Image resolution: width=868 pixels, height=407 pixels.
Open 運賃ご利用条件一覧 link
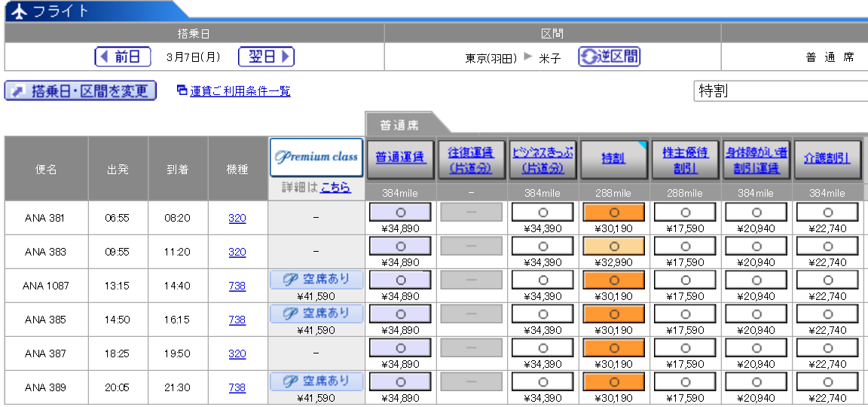coord(240,91)
